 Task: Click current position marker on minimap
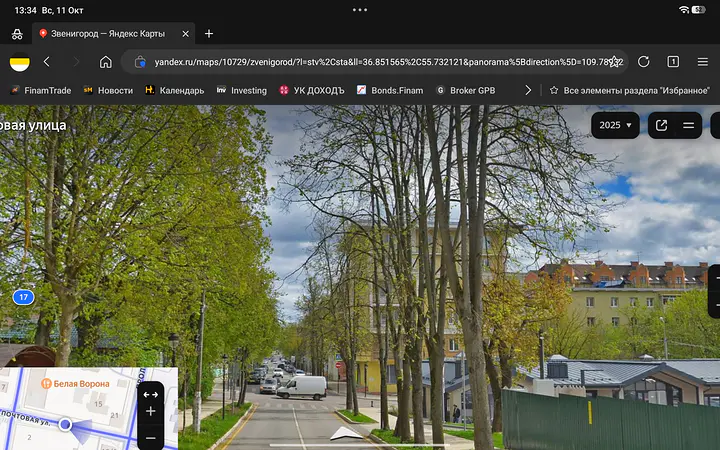65,424
